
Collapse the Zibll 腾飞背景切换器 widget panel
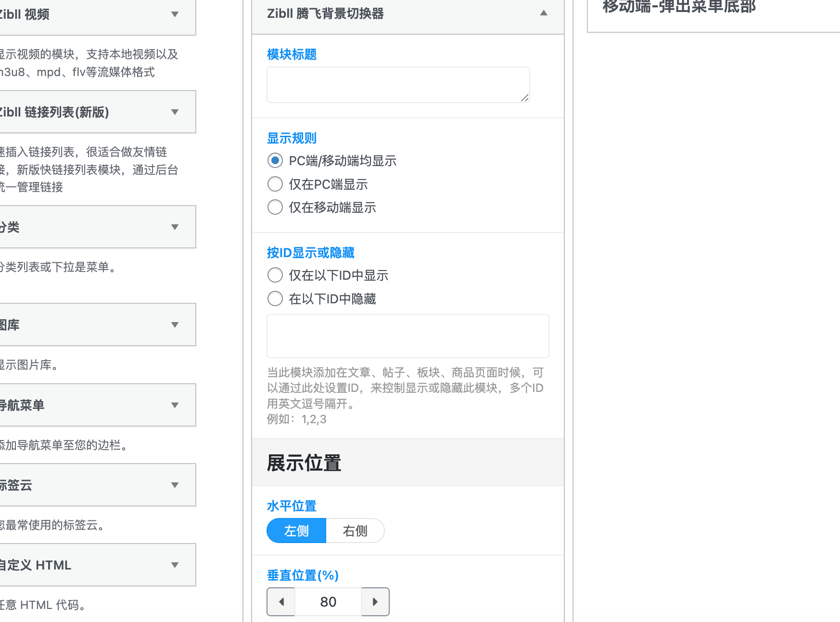coord(543,13)
